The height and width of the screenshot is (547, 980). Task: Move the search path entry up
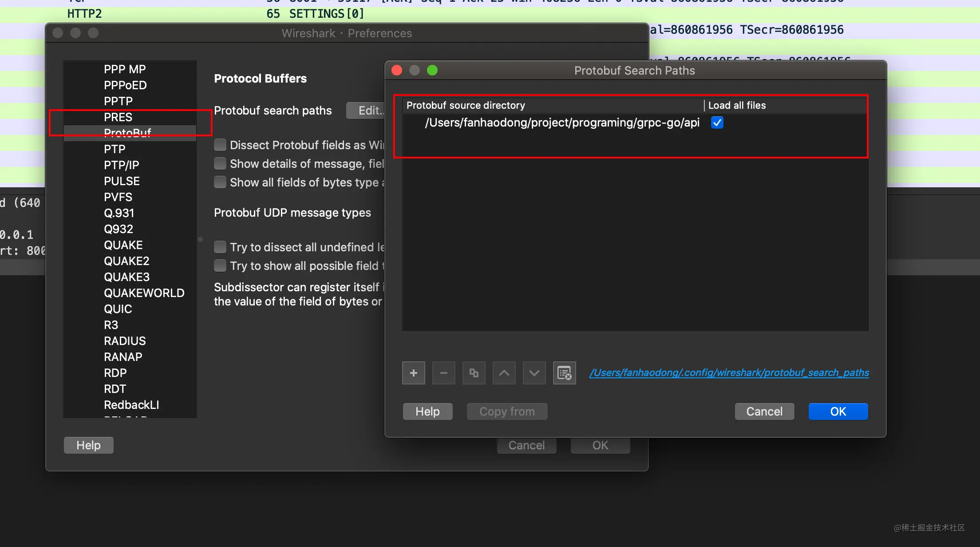[x=504, y=373]
